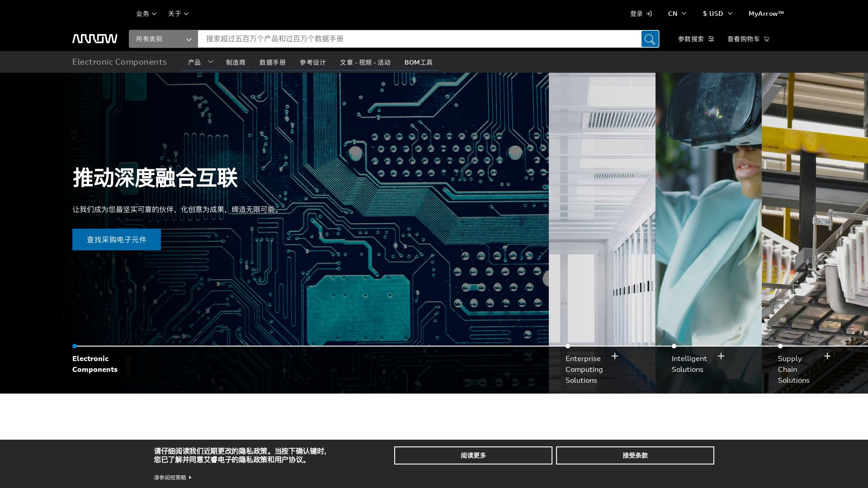Accept terms with 接受条款 button
This screenshot has width=868, height=488.
[x=635, y=455]
